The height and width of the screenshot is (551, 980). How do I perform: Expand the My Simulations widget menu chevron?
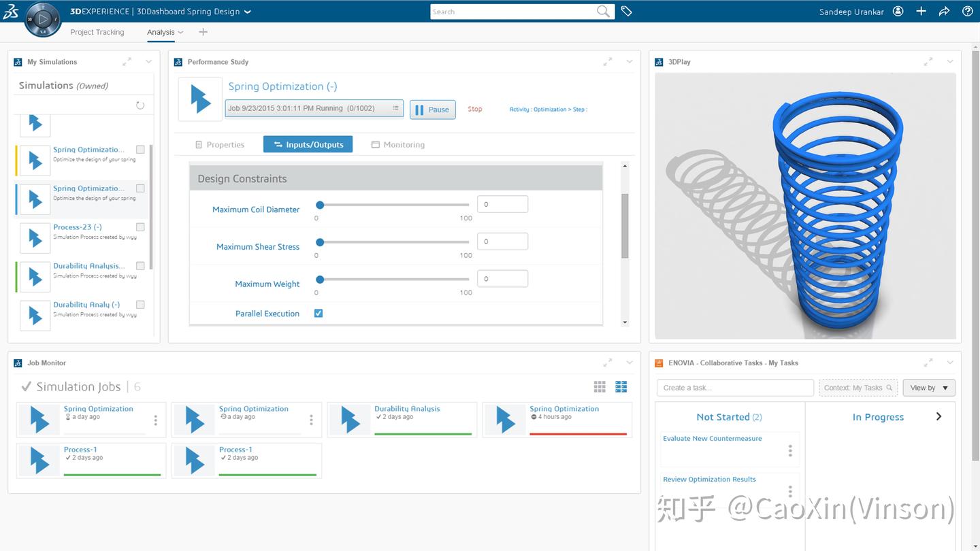[x=148, y=62]
